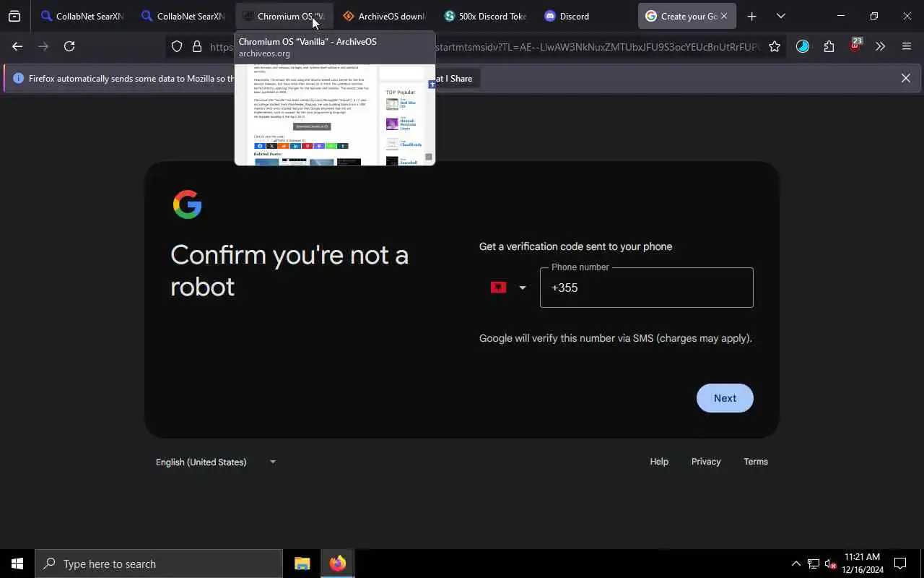Open the Extensions puzzle piece menu

(x=829, y=46)
